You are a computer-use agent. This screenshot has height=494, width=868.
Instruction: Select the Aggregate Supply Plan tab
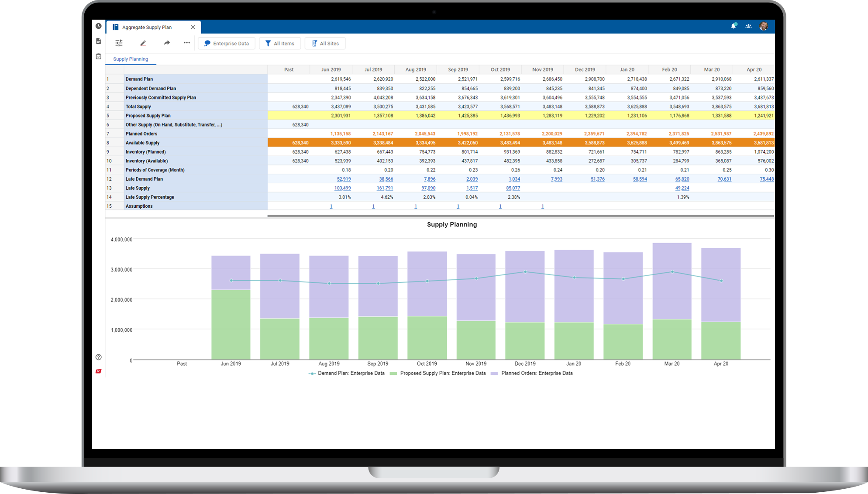(147, 27)
